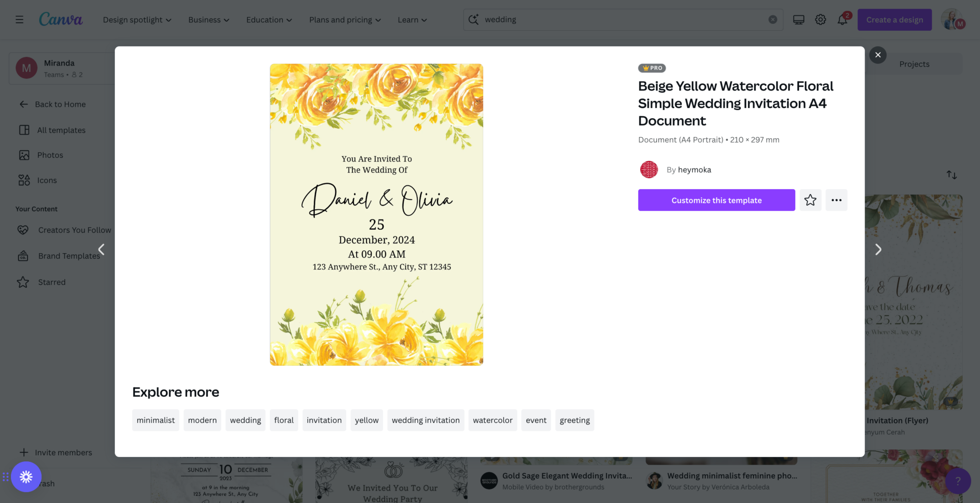Click the three-dot more options on template
980x503 pixels.
[x=836, y=200]
